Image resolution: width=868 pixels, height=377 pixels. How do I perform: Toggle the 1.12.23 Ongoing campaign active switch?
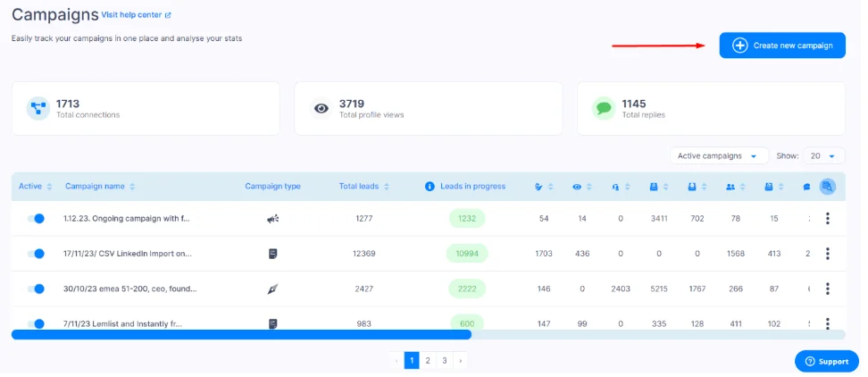coord(36,219)
